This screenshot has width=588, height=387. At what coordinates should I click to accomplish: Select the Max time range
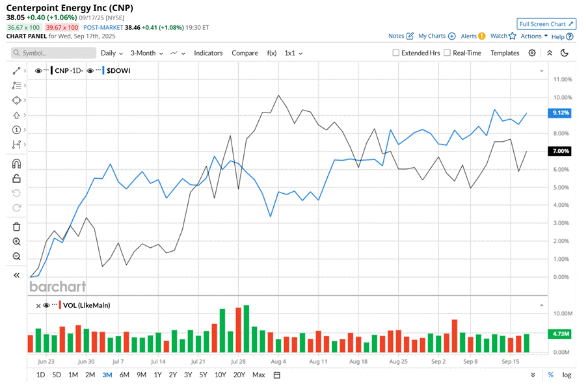click(x=258, y=375)
